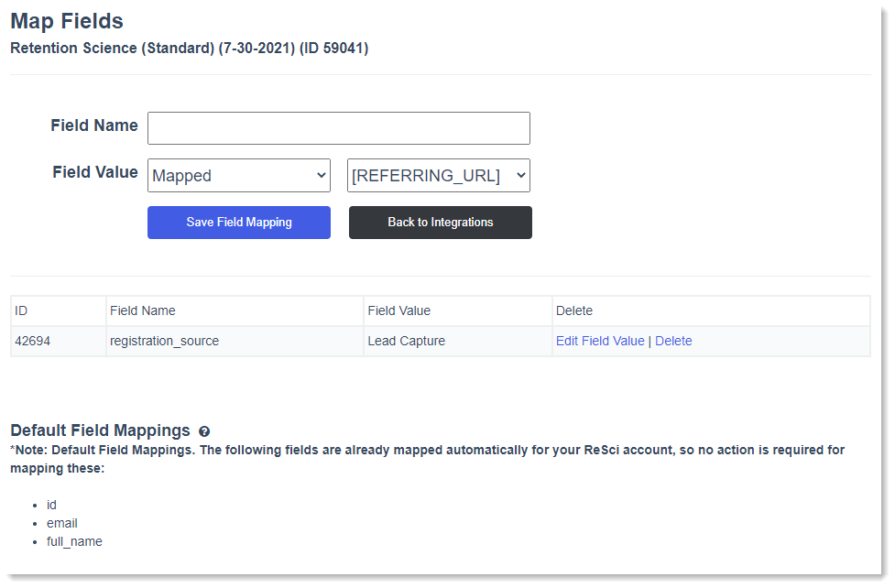The image size is (895, 588).
Task: Select the email list item
Action: point(61,523)
